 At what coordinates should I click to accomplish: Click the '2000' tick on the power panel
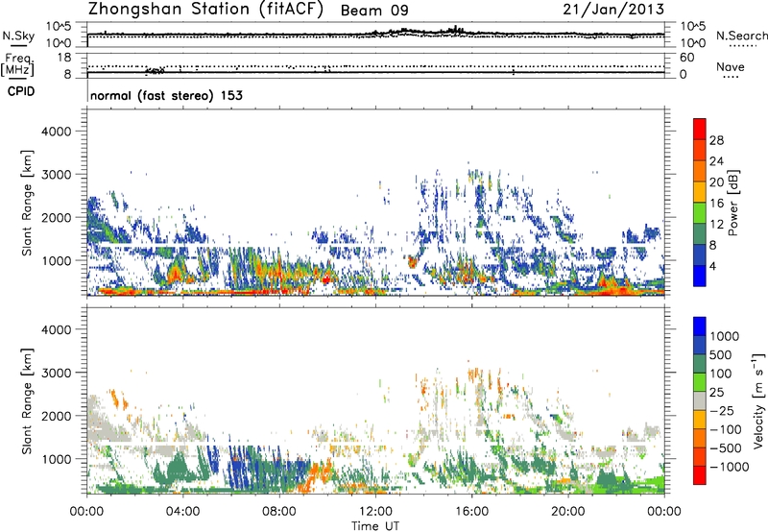[57, 217]
